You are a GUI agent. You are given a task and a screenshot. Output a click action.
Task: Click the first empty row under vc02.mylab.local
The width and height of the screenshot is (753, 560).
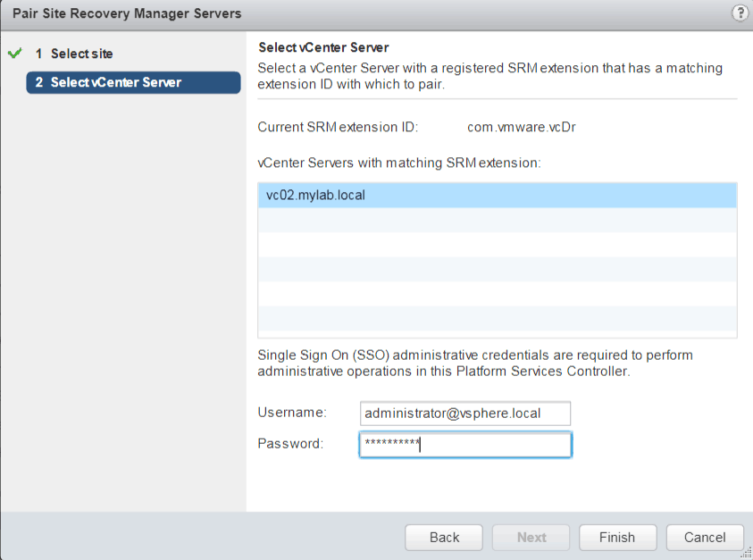tap(496, 220)
